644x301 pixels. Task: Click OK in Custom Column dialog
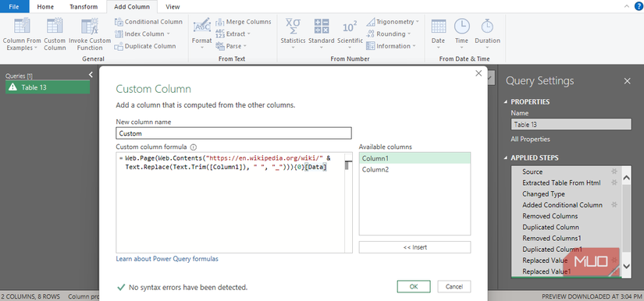point(414,287)
